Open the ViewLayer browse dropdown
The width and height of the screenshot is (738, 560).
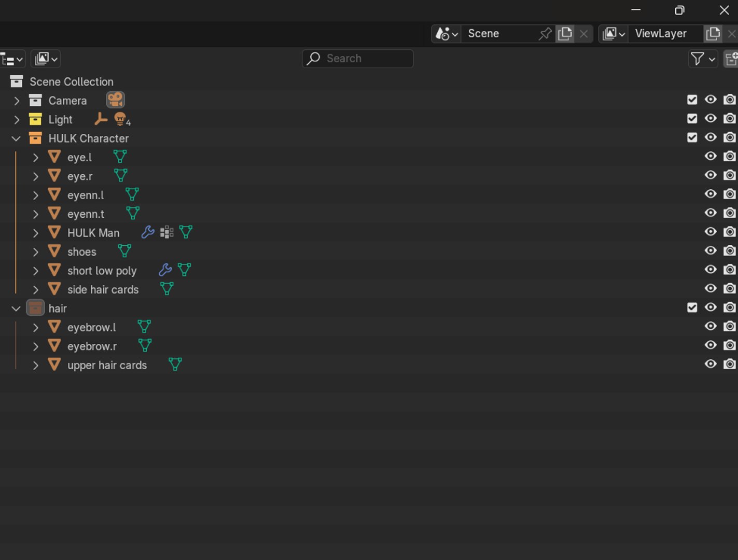point(613,34)
